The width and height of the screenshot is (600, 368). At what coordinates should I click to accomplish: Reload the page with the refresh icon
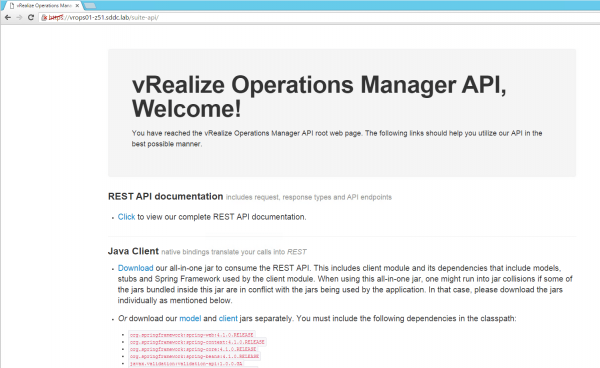pos(31,18)
